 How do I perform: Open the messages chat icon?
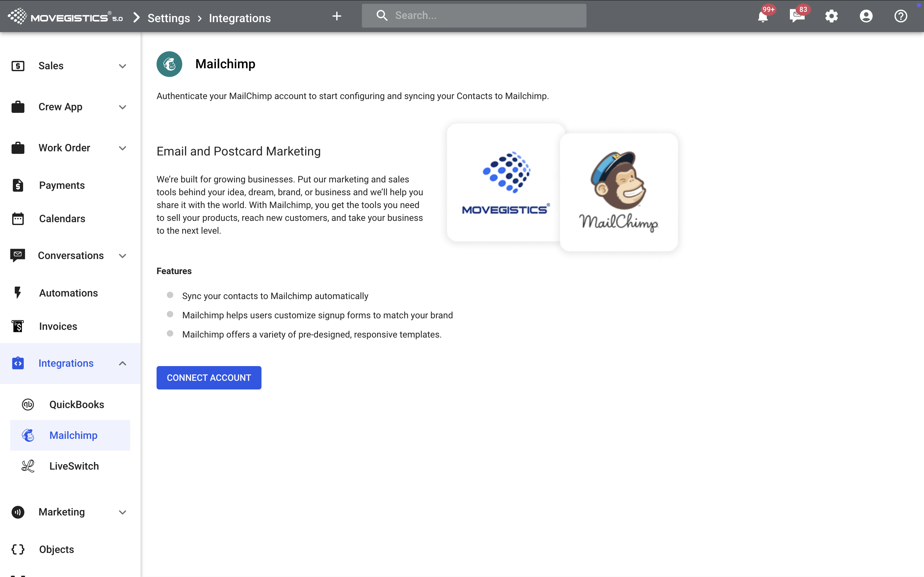click(797, 16)
